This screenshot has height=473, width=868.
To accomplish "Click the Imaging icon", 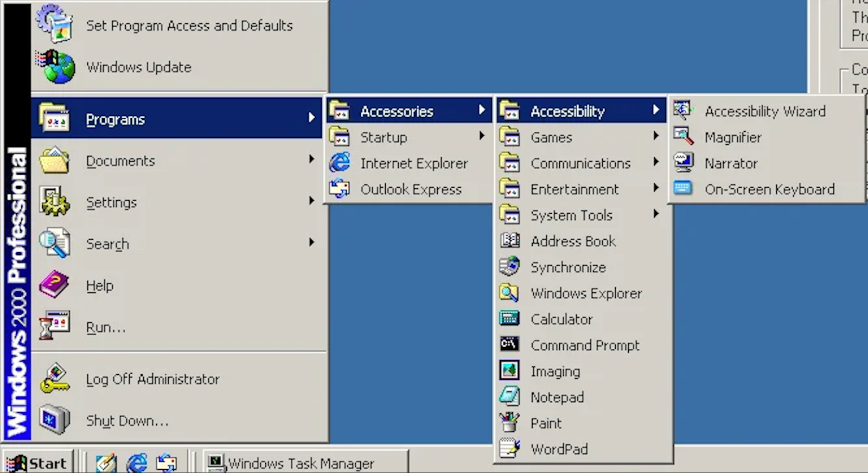I will coord(509,370).
